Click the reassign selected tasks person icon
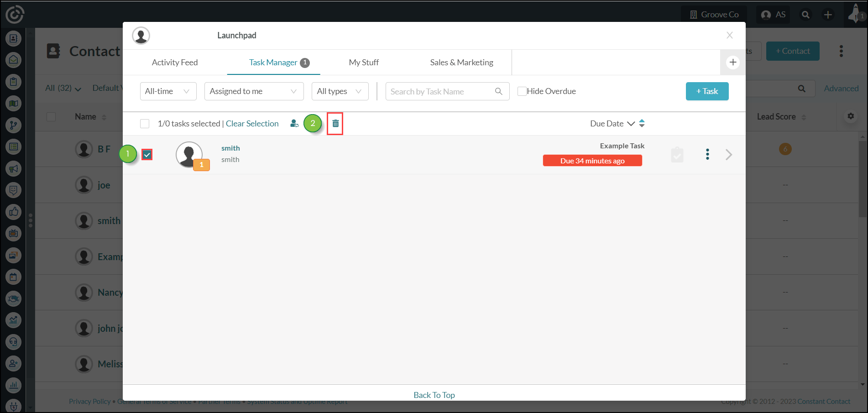 click(x=294, y=123)
